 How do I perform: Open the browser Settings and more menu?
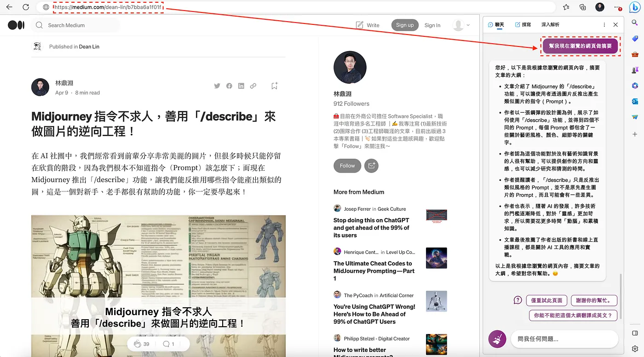pyautogui.click(x=618, y=7)
